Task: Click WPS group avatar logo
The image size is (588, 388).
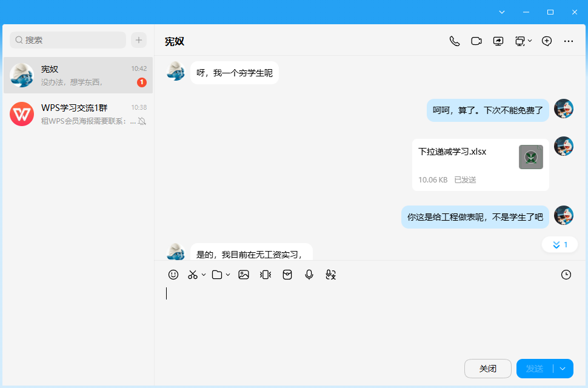Action: click(22, 114)
